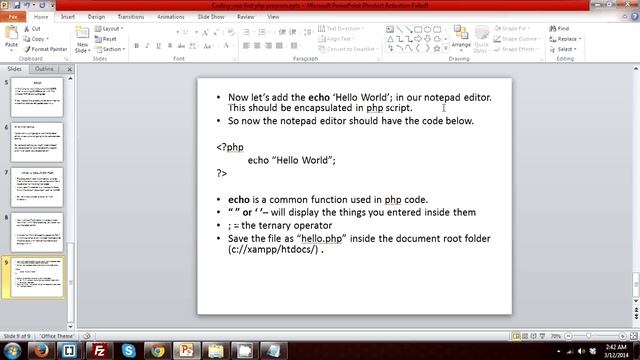Screen dimensions: 640x360
Task: Center text in Paragraph group
Action: click(257, 46)
